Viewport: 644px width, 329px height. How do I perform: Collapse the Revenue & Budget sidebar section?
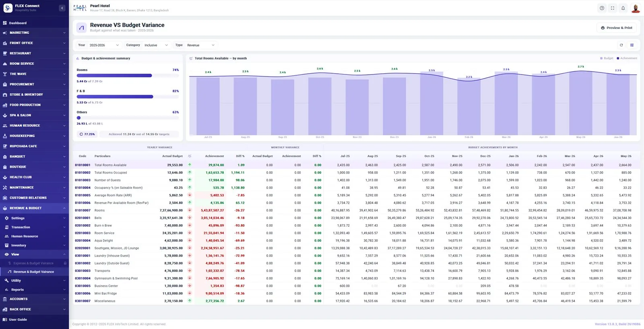click(34, 208)
